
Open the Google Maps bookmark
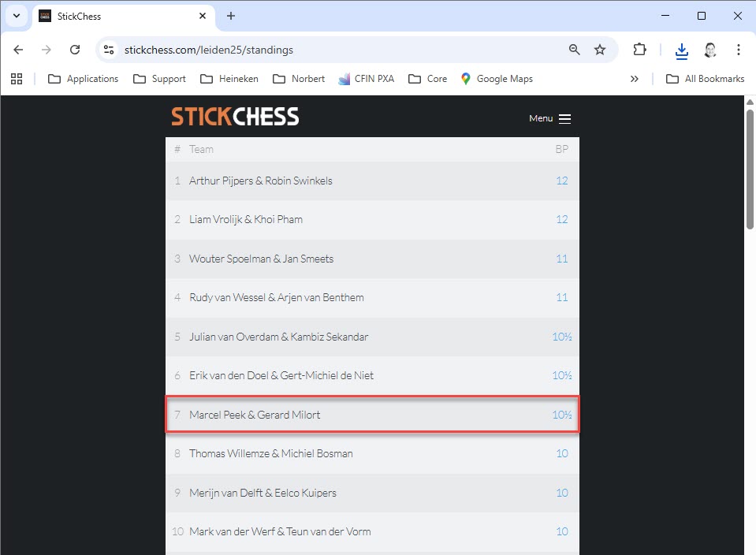[497, 79]
